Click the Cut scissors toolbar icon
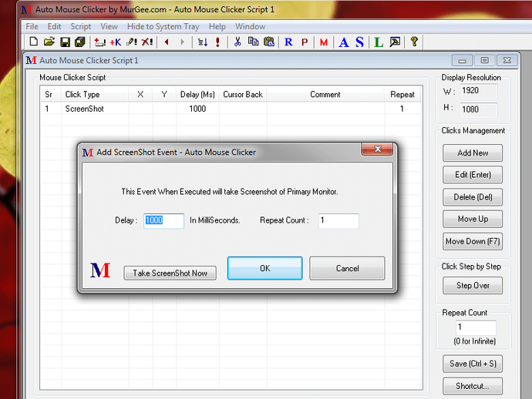Image resolution: width=532 pixels, height=399 pixels. (x=237, y=42)
